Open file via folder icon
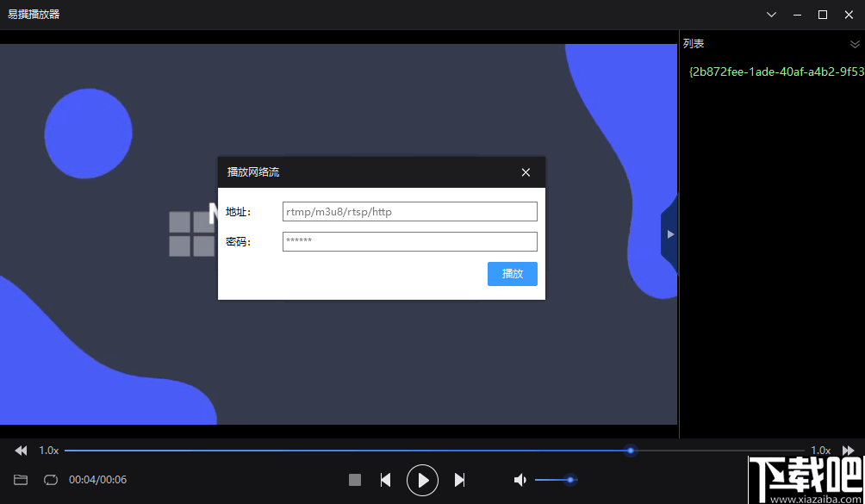865x504 pixels. point(21,480)
